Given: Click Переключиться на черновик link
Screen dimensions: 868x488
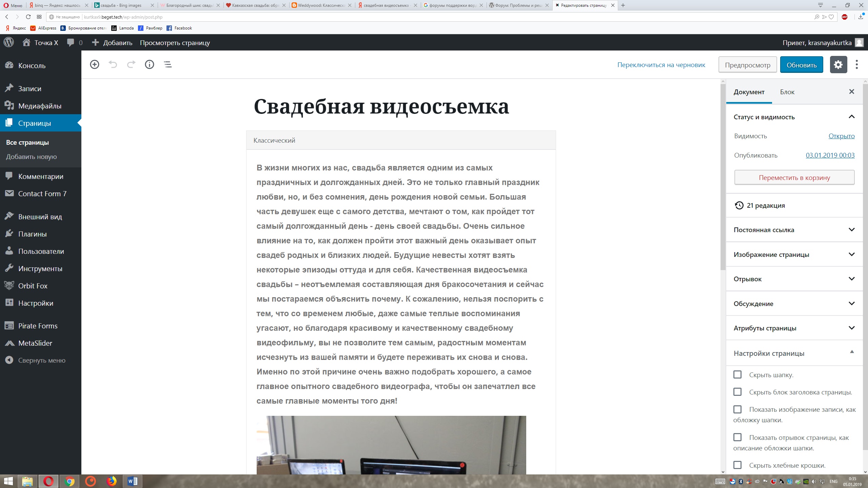Looking at the screenshot, I should click(661, 65).
